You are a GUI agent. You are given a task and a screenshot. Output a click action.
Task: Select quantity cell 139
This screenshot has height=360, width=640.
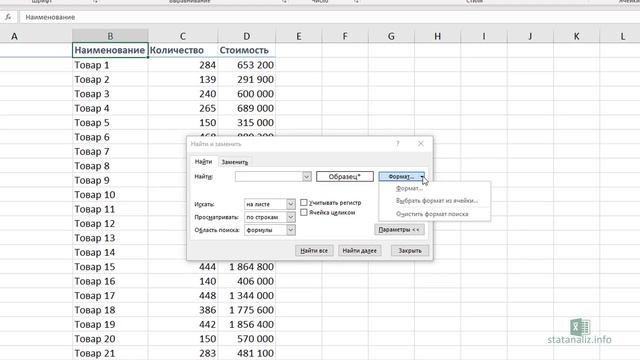[x=183, y=79]
